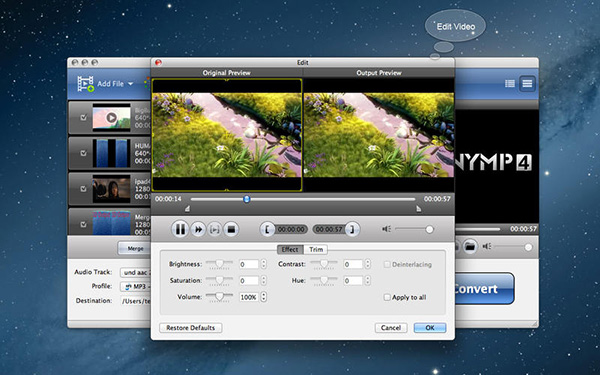
Task: Uncheck the ipad video's checkbox in file list
Action: click(x=83, y=189)
